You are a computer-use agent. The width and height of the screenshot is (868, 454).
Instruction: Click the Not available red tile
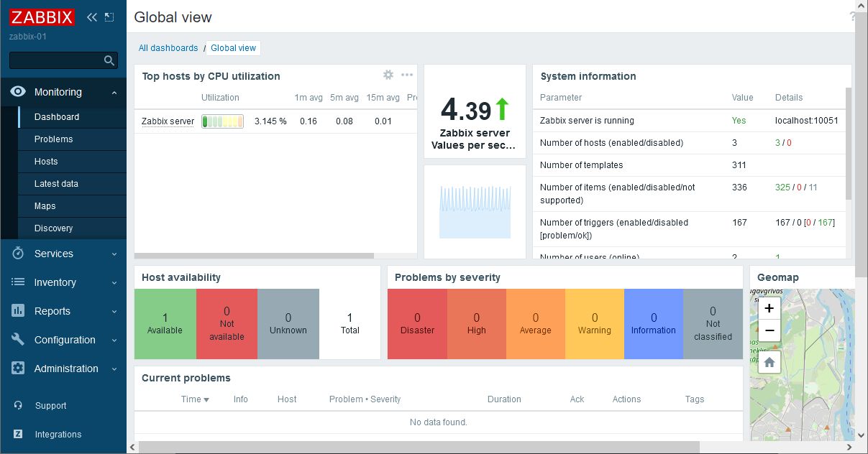(227, 324)
